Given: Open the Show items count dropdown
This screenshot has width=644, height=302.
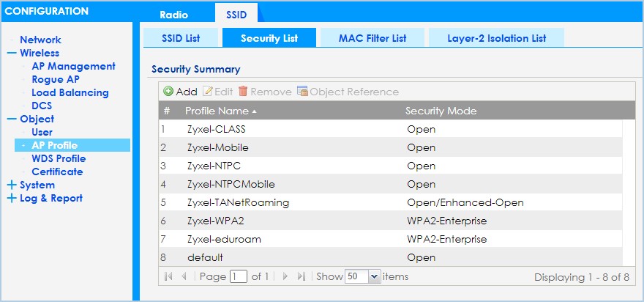Looking at the screenshot, I should click(x=374, y=276).
